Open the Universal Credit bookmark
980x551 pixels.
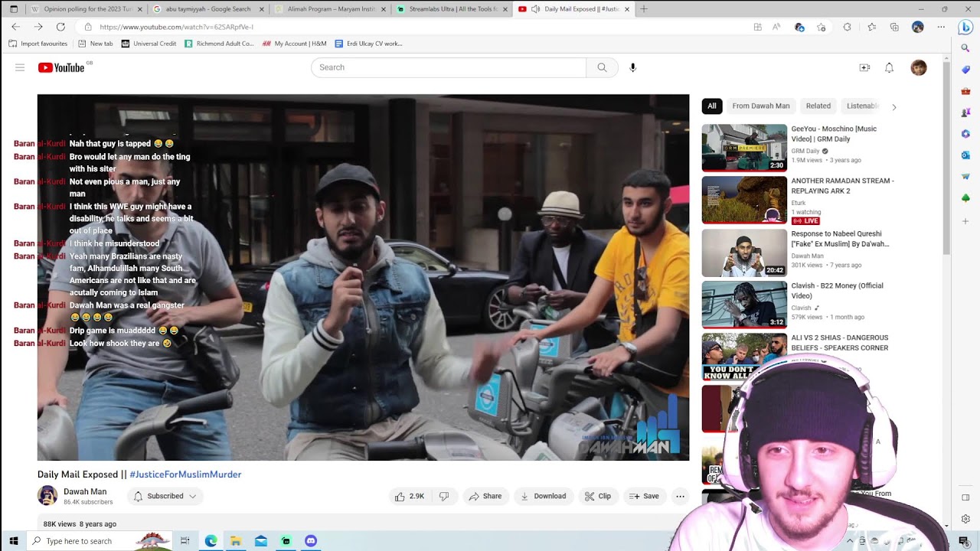pyautogui.click(x=149, y=44)
